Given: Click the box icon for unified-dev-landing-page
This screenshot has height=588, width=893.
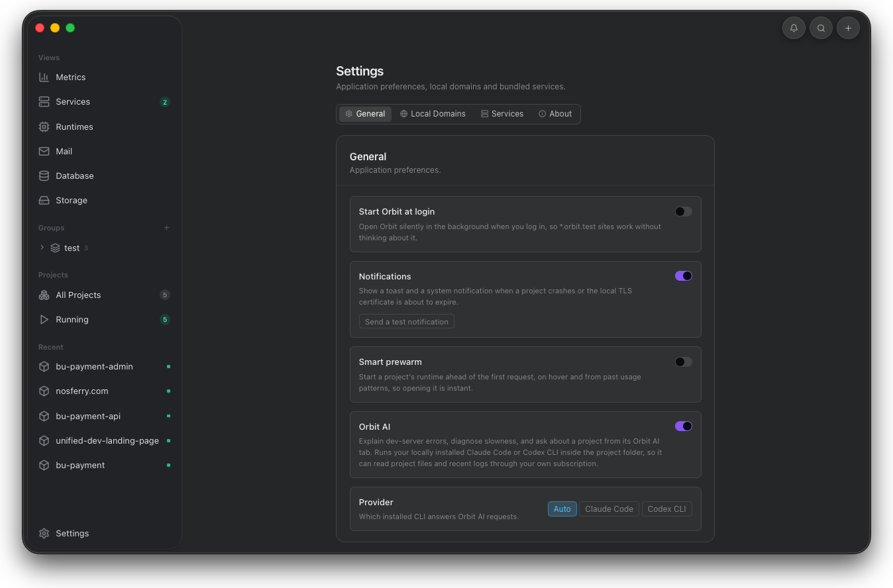Looking at the screenshot, I should pyautogui.click(x=44, y=440).
